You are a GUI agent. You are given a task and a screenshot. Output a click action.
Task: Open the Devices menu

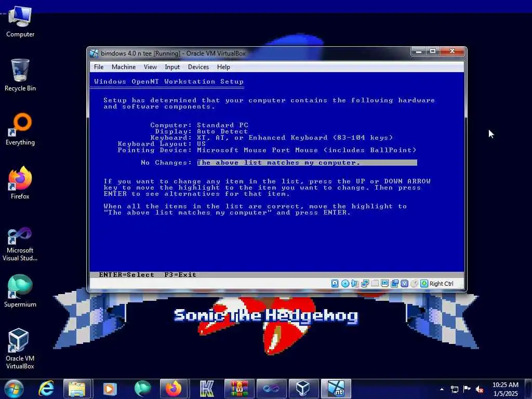click(198, 67)
